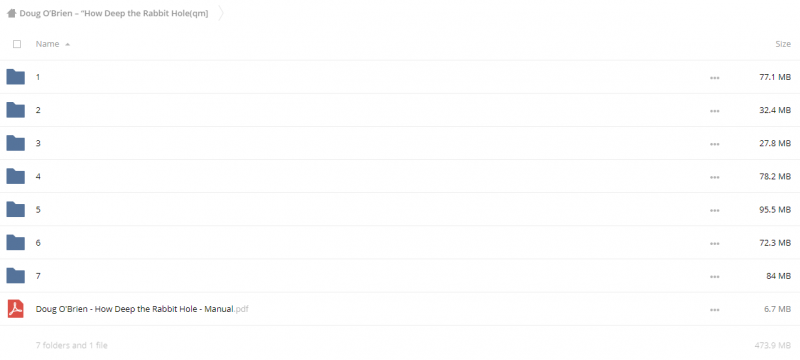
Task: Select the row showing 78.2 MB
Action: (x=400, y=176)
